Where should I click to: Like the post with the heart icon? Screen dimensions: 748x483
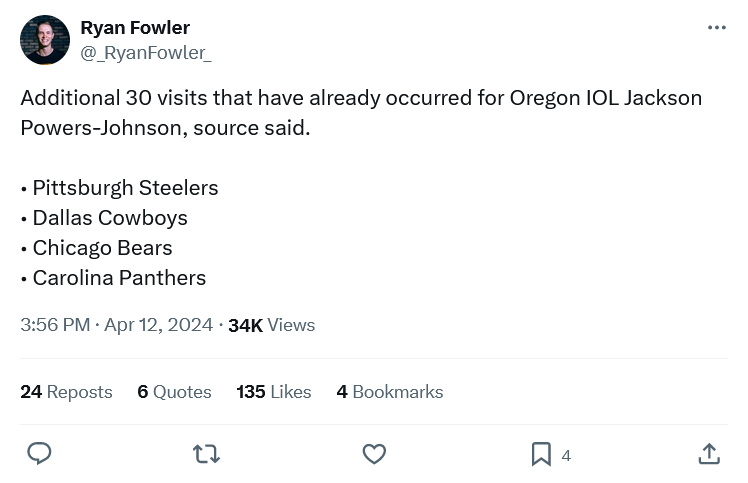374,454
